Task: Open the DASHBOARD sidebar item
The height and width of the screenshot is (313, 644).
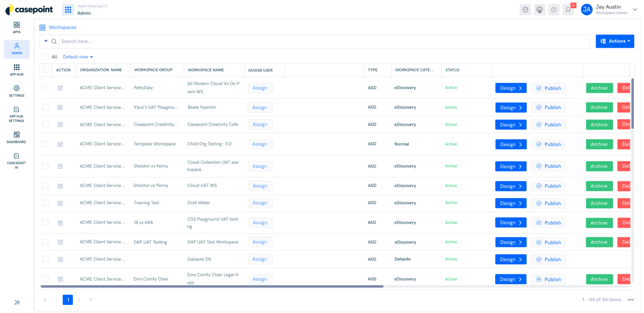Action: [x=16, y=138]
